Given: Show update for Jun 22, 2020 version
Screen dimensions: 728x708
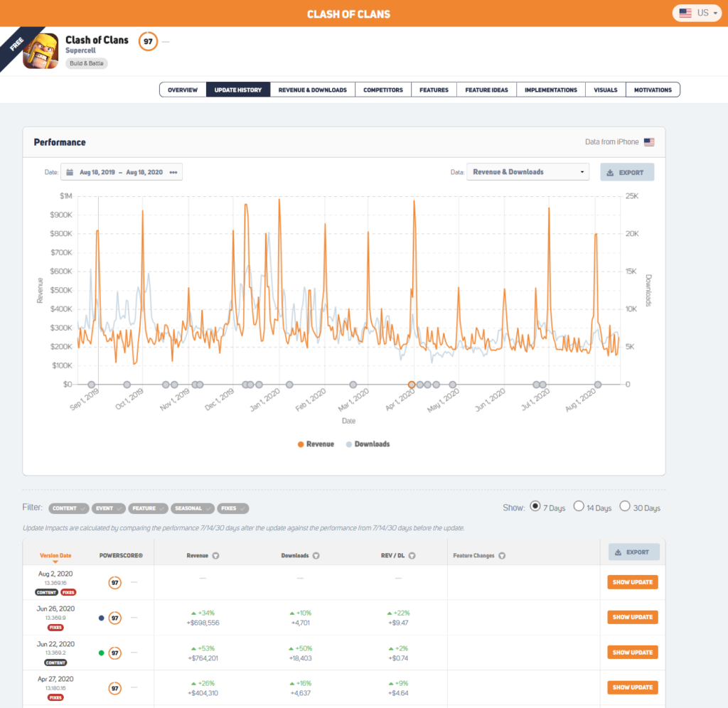Looking at the screenshot, I should [632, 653].
